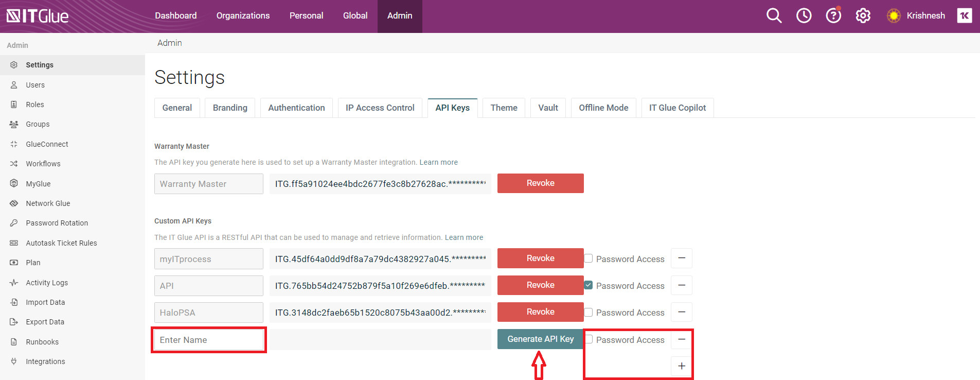The image size is (980, 380).
Task: Click the Settings gear icon in sidebar
Action: 14,65
